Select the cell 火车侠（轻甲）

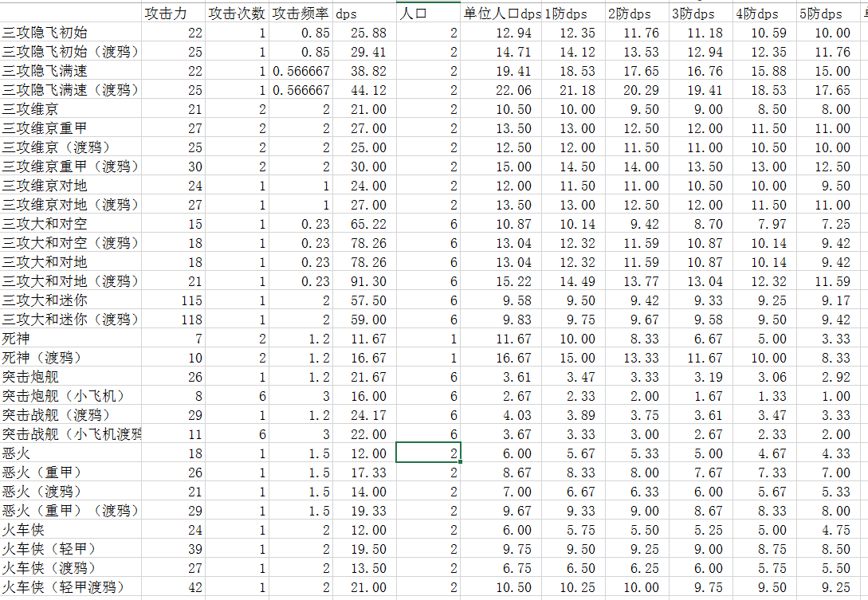(70, 549)
